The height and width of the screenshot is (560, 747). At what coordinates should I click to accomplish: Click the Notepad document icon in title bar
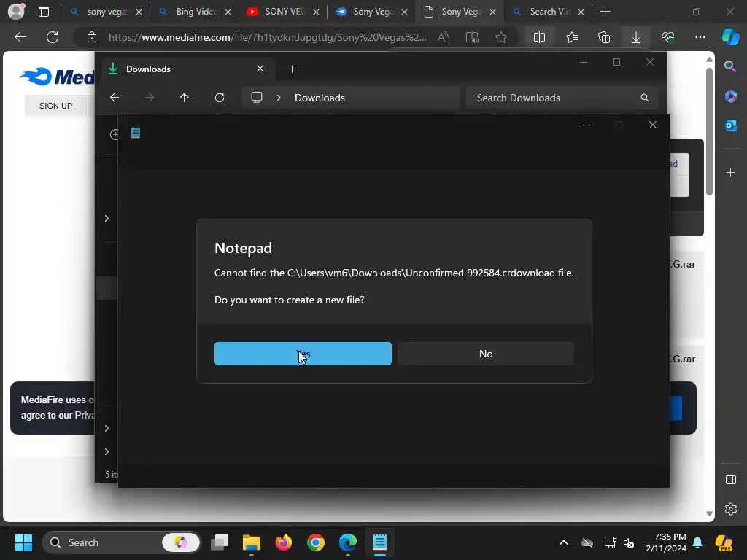[136, 133]
